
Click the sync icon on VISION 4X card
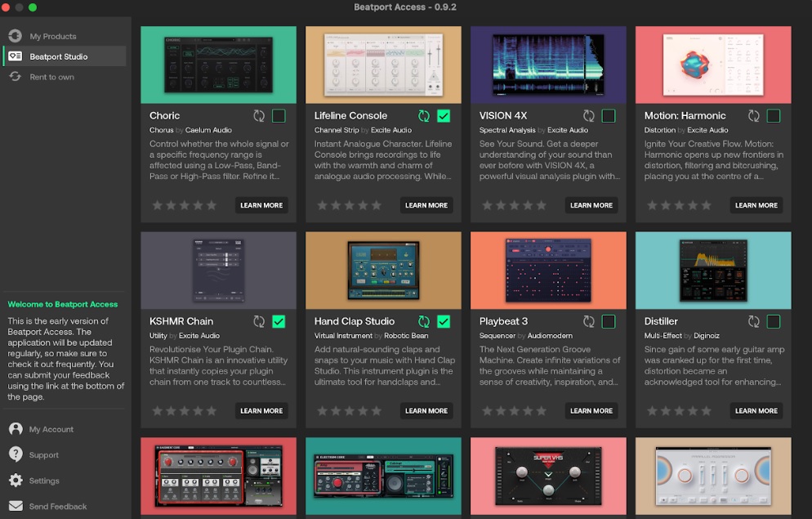589,116
